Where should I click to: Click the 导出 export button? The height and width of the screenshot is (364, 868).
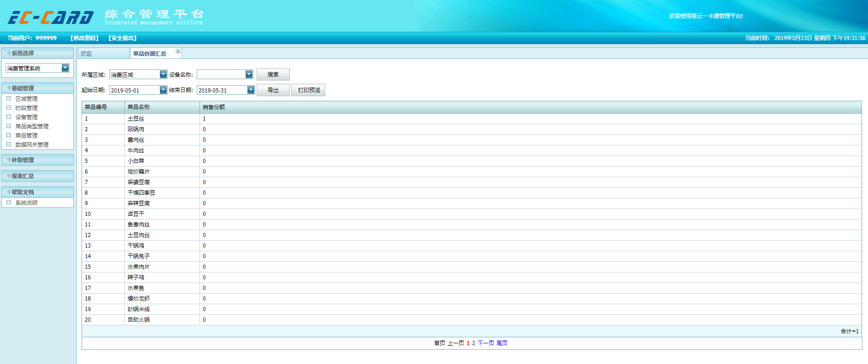coord(273,90)
